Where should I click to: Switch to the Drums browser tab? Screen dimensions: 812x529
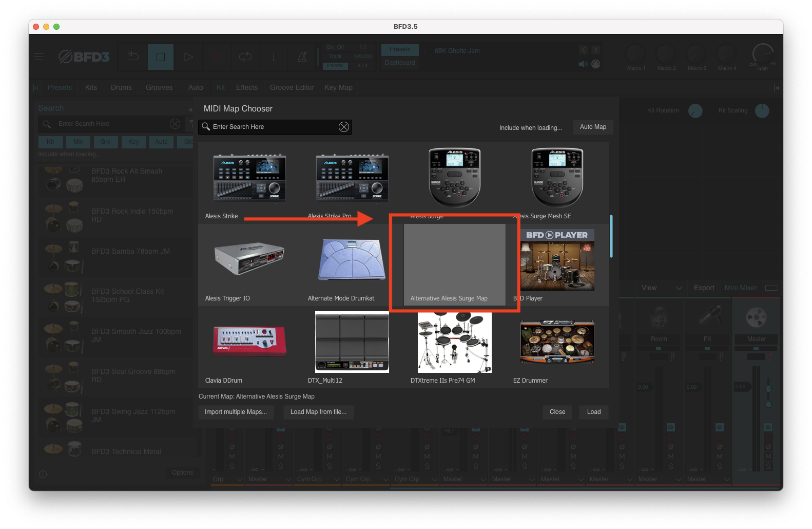point(121,88)
